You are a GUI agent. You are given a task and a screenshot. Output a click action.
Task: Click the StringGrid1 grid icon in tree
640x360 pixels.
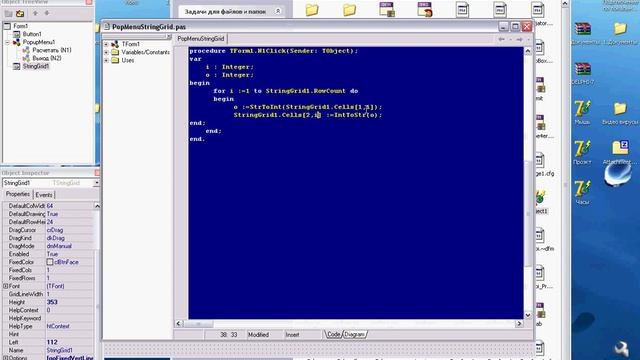click(x=16, y=66)
